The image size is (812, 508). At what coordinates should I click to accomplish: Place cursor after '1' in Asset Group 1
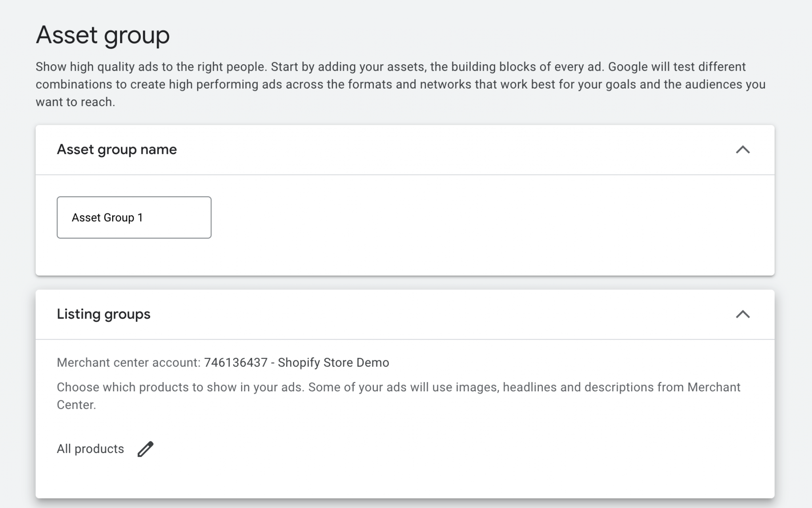[x=144, y=217]
